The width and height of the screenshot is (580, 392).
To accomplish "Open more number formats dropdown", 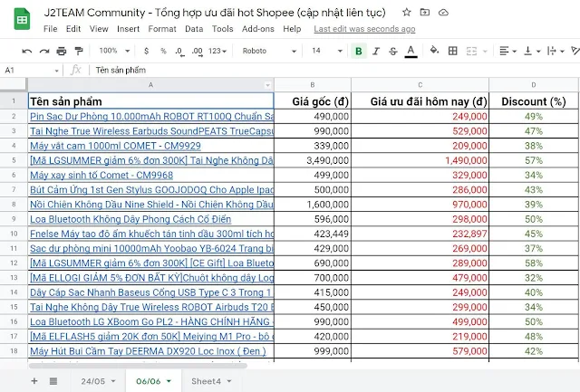I will [x=217, y=51].
